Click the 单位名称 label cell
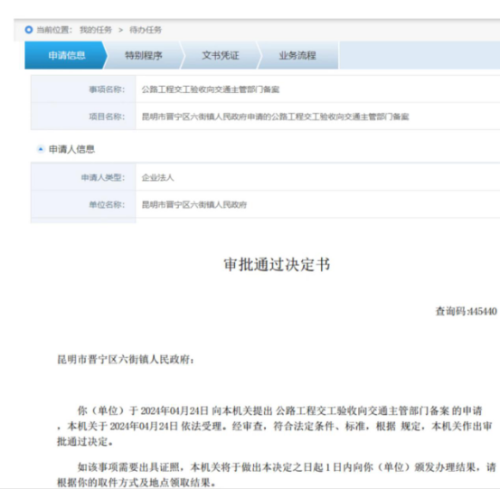The width and height of the screenshot is (500, 489). tap(83, 205)
